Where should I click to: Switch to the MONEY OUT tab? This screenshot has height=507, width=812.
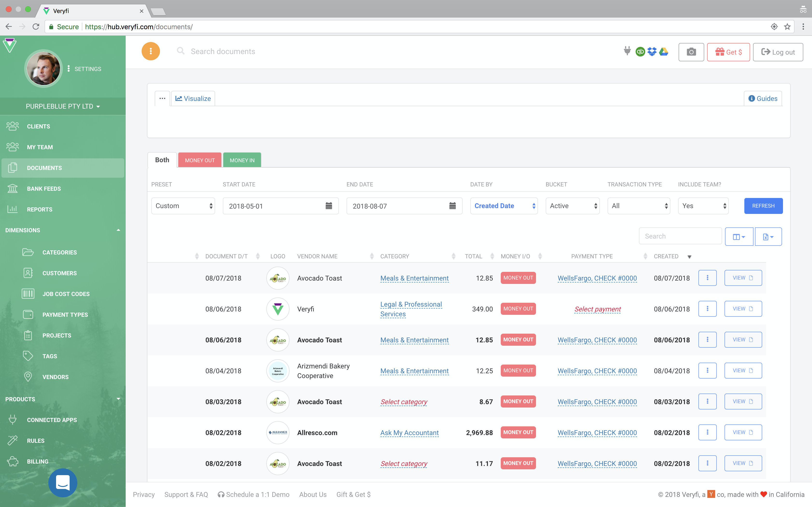200,160
